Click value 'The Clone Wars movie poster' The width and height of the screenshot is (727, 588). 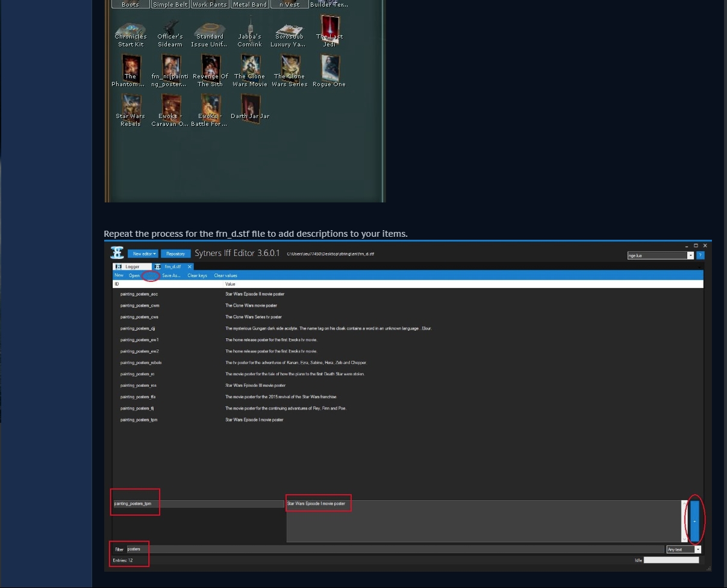(251, 305)
